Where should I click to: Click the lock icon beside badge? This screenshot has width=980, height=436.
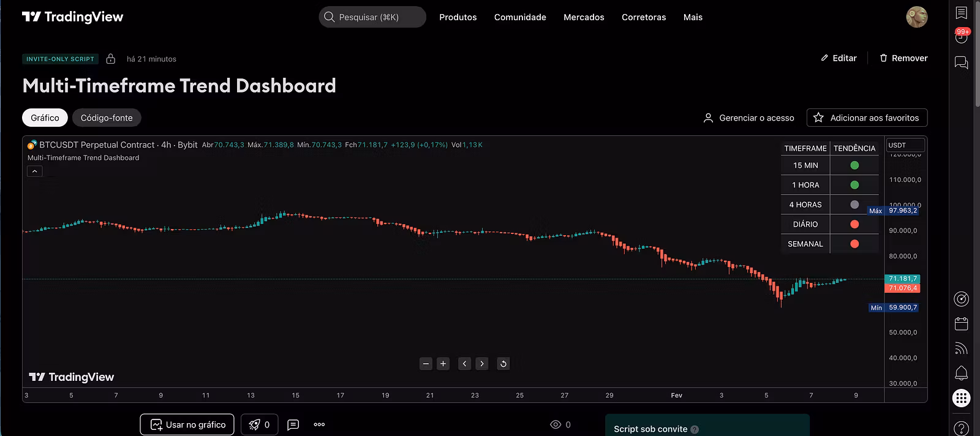click(111, 59)
